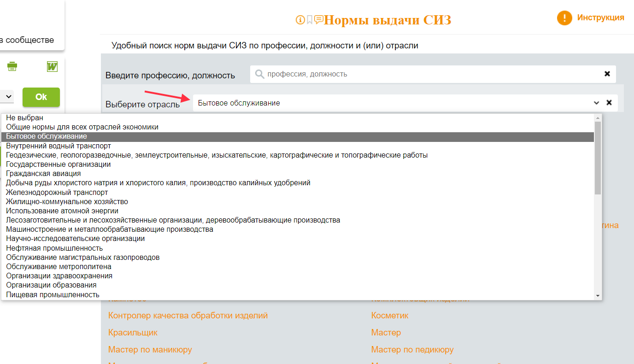Image resolution: width=634 pixels, height=364 pixels.
Task: Select 'Внутренний водный транспорт' option
Action: [298, 146]
